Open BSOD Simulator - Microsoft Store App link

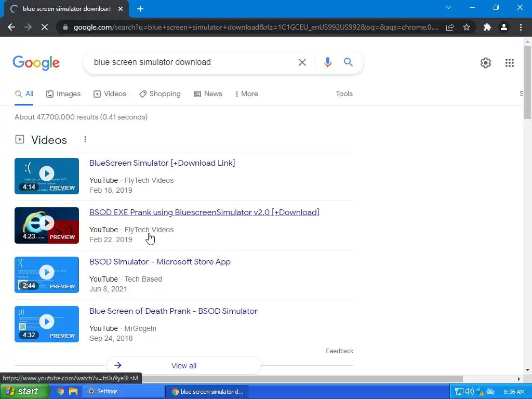tap(160, 262)
